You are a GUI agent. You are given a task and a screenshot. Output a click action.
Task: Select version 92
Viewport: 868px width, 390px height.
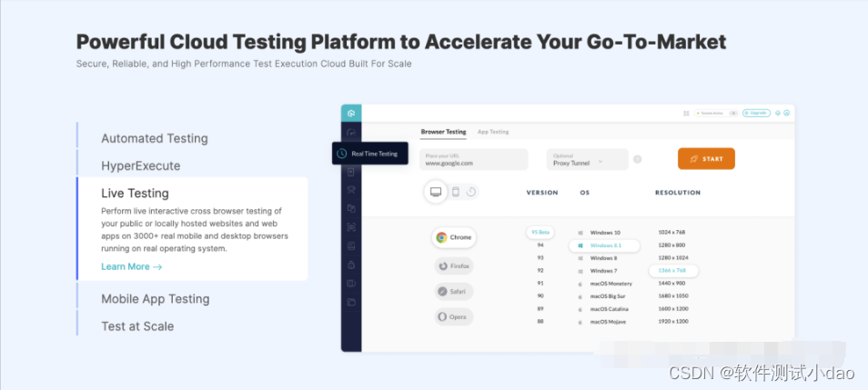tap(540, 271)
